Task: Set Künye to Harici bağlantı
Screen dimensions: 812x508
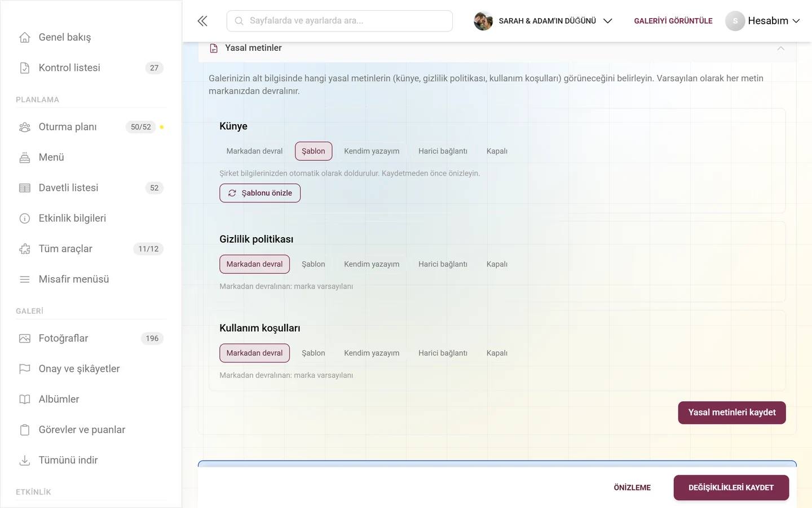Action: tap(443, 151)
